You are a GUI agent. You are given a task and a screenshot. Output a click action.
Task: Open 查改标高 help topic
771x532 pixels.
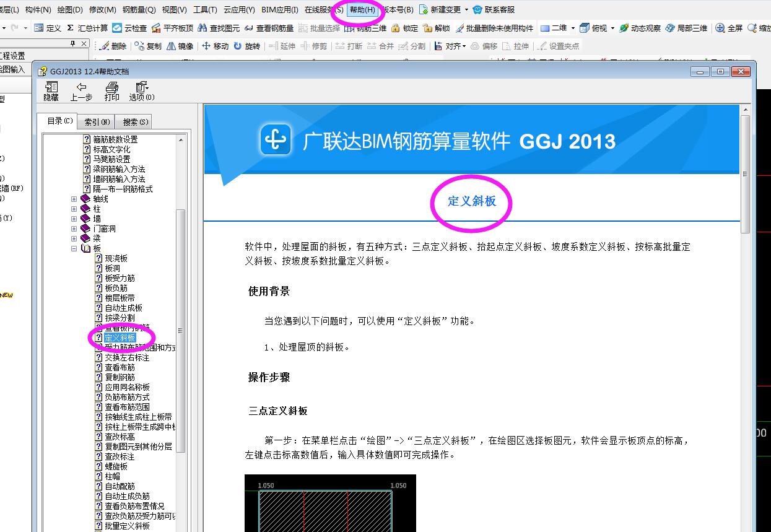click(x=120, y=437)
